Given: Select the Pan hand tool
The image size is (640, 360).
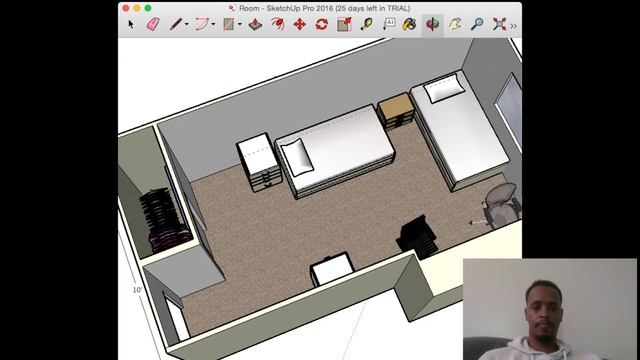Looking at the screenshot, I should click(455, 24).
